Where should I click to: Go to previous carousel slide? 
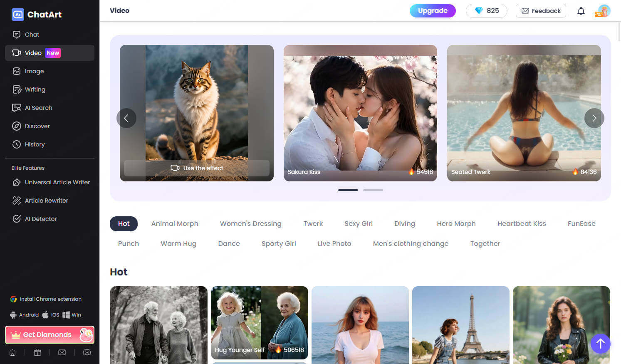[126, 118]
